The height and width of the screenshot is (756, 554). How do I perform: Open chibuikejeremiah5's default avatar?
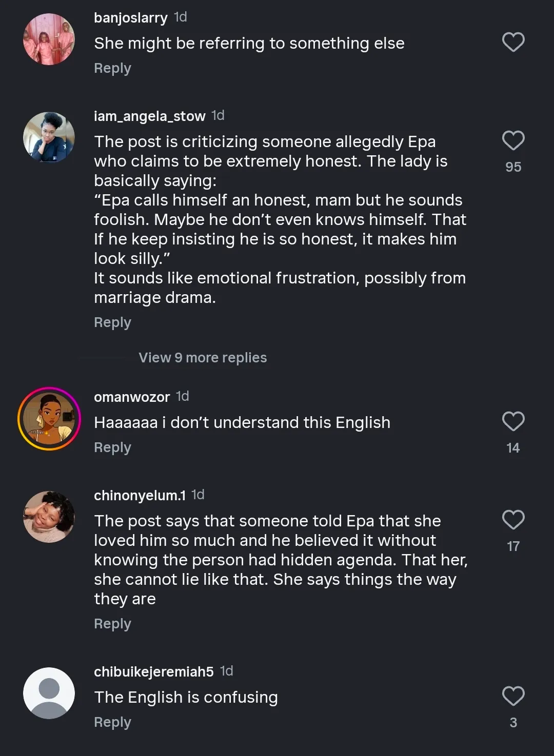[x=49, y=693]
